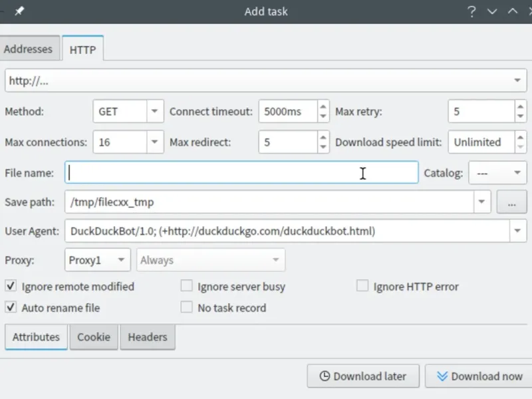Click Download later button

coord(363,376)
